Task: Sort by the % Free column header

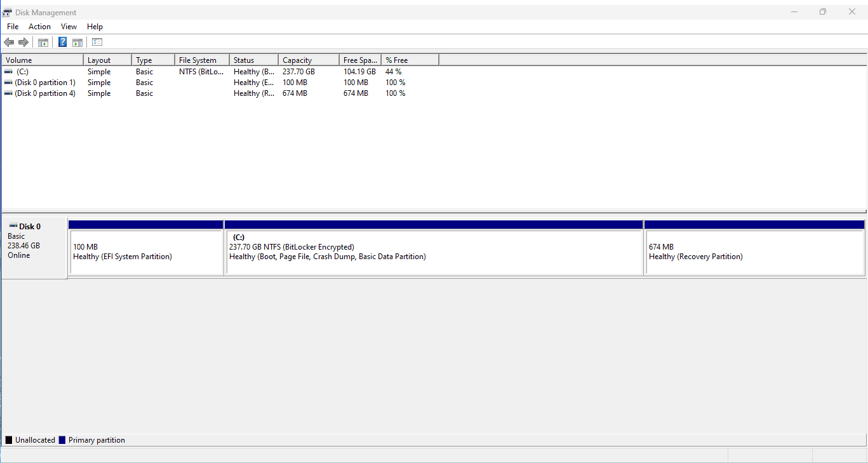Action: (x=410, y=60)
